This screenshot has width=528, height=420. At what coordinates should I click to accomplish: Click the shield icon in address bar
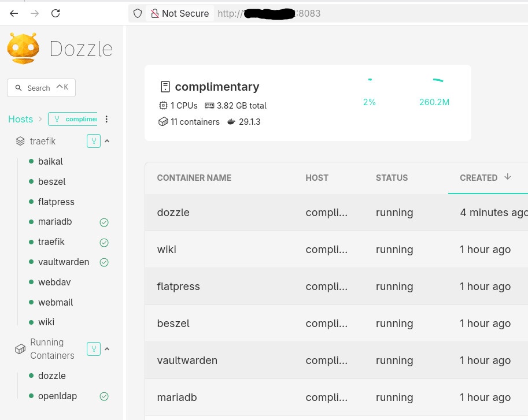tap(138, 13)
